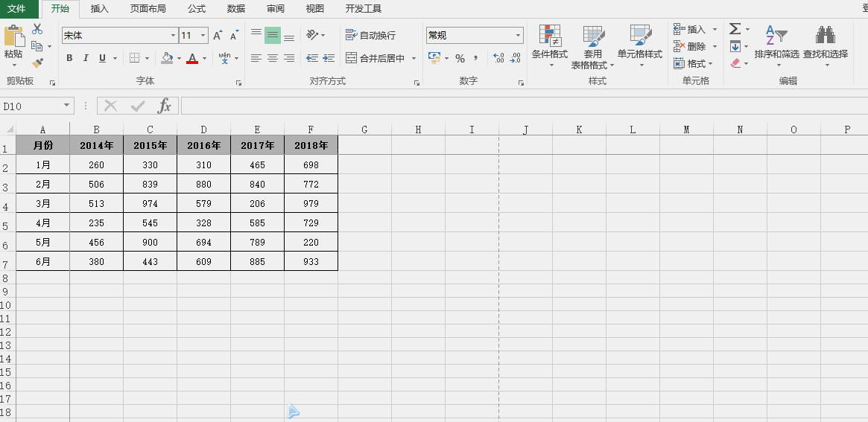Switch to Data (数据) tab
This screenshot has width=868, height=422.
(236, 9)
